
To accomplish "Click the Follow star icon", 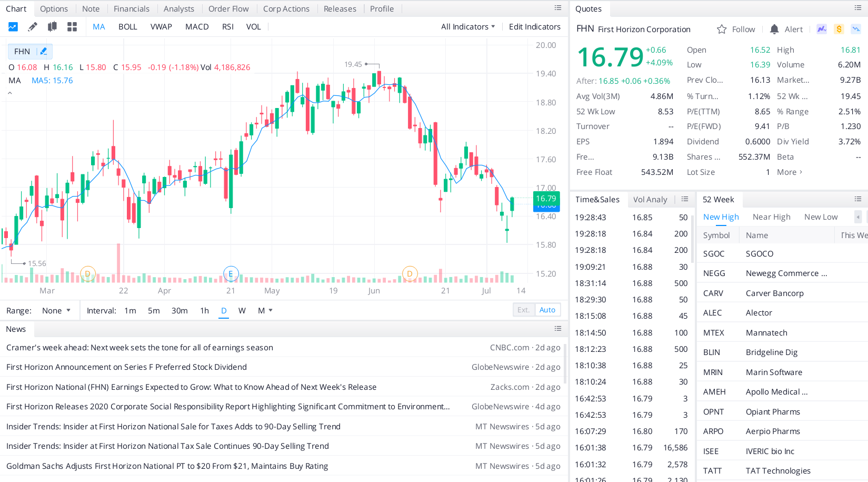I will 722,29.
